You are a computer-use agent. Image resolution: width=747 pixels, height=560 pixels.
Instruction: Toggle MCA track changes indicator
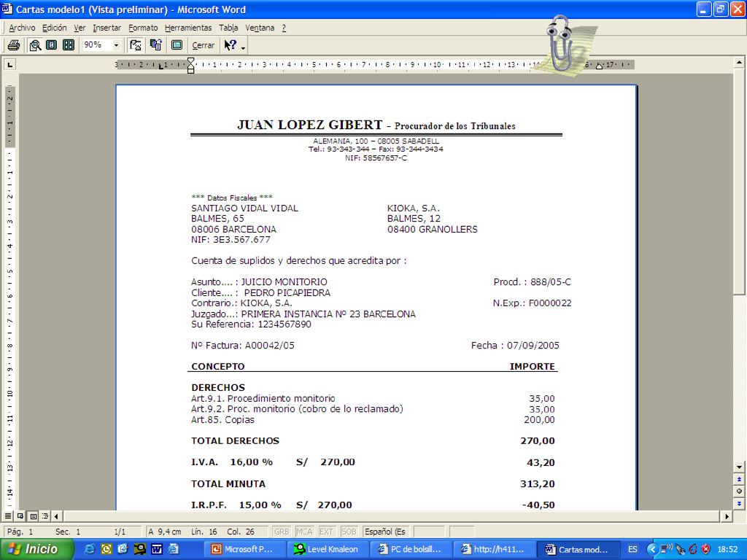(304, 532)
